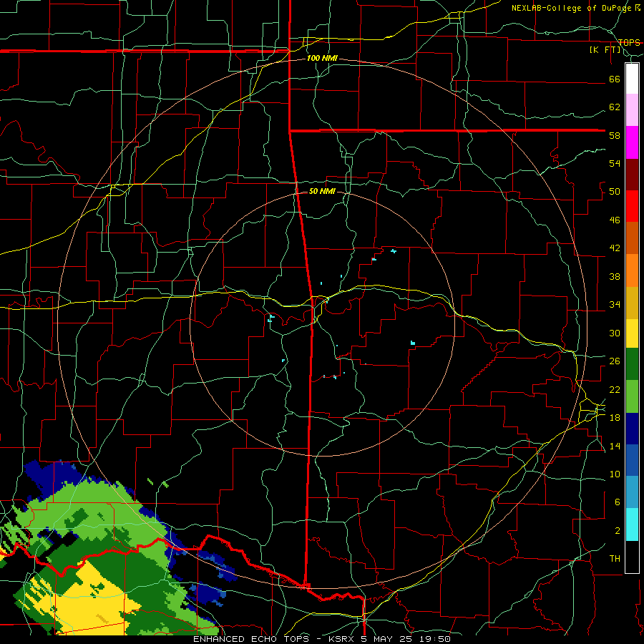
Task: Click the "50 NMI" range ring label
Action: (x=322, y=191)
